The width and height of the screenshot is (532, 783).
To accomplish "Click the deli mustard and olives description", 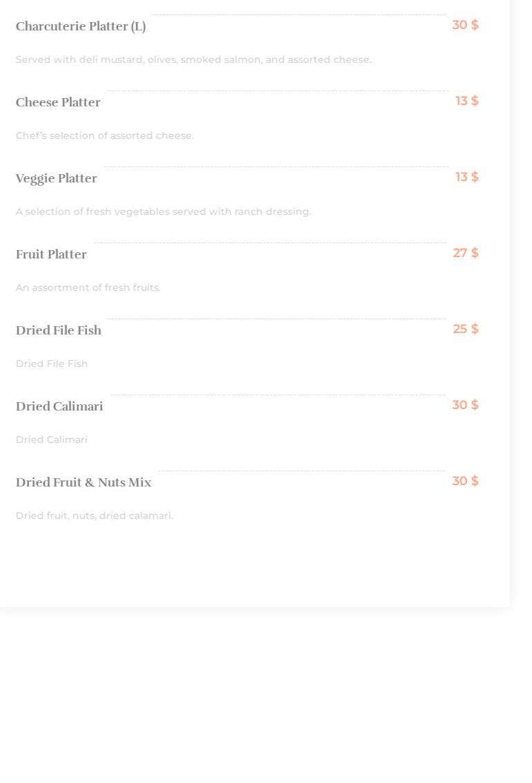I will pos(193,60).
